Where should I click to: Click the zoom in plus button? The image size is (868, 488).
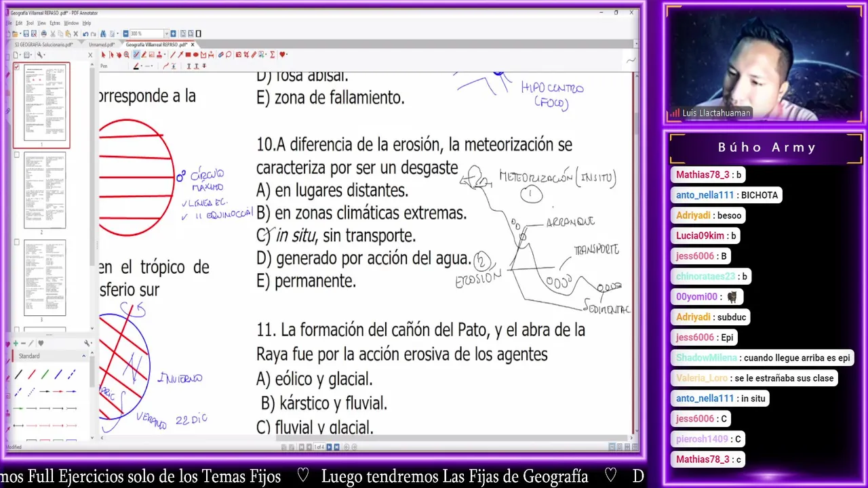pyautogui.click(x=173, y=34)
